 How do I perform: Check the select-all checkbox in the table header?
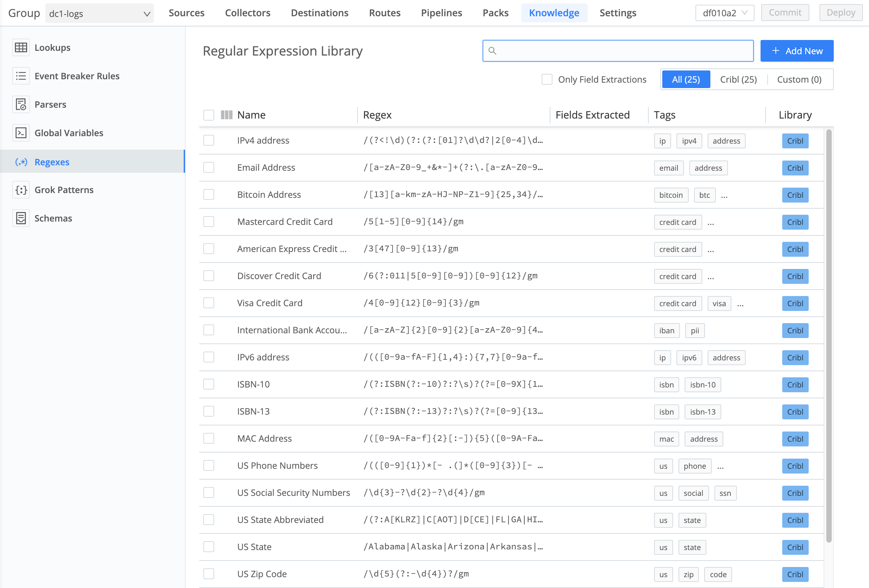pos(209,115)
